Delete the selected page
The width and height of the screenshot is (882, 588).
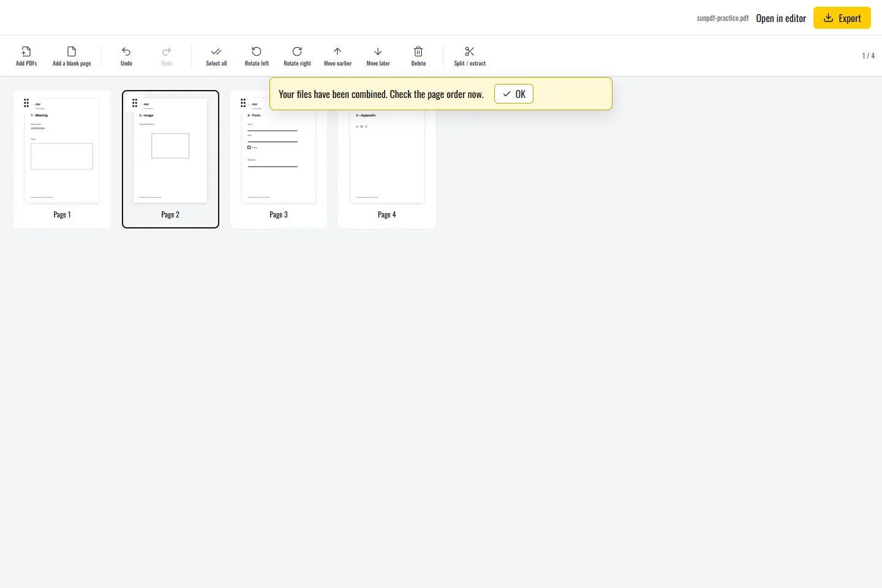(x=418, y=56)
